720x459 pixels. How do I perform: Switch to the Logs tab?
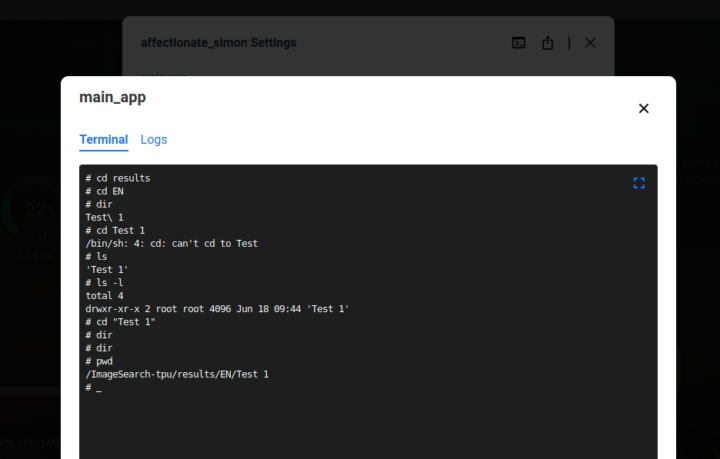[154, 140]
